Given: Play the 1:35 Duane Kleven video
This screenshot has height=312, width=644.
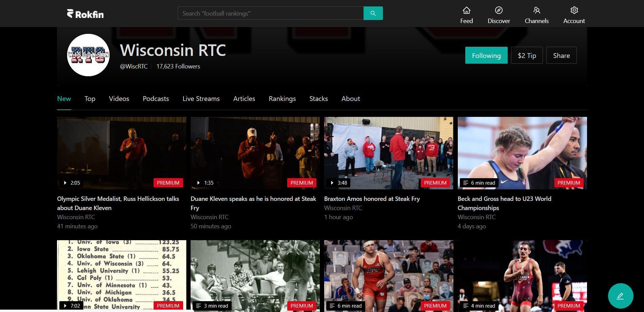Looking at the screenshot, I should [x=205, y=183].
